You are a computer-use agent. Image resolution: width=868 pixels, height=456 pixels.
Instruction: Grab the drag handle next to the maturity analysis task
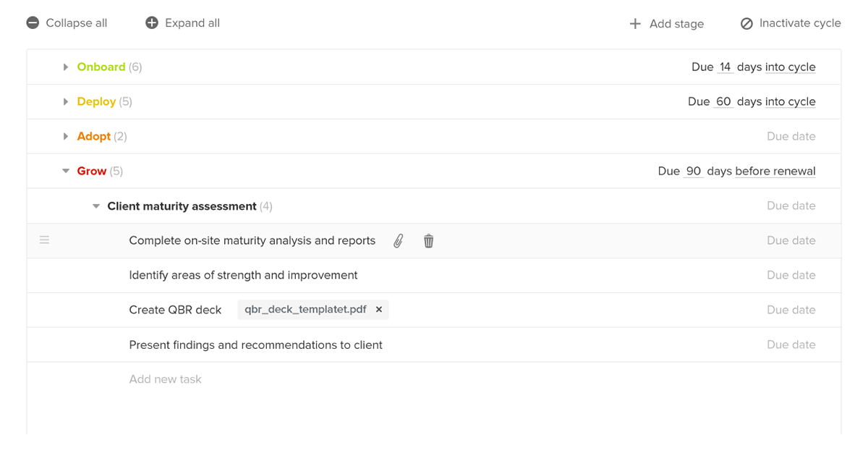[45, 239]
